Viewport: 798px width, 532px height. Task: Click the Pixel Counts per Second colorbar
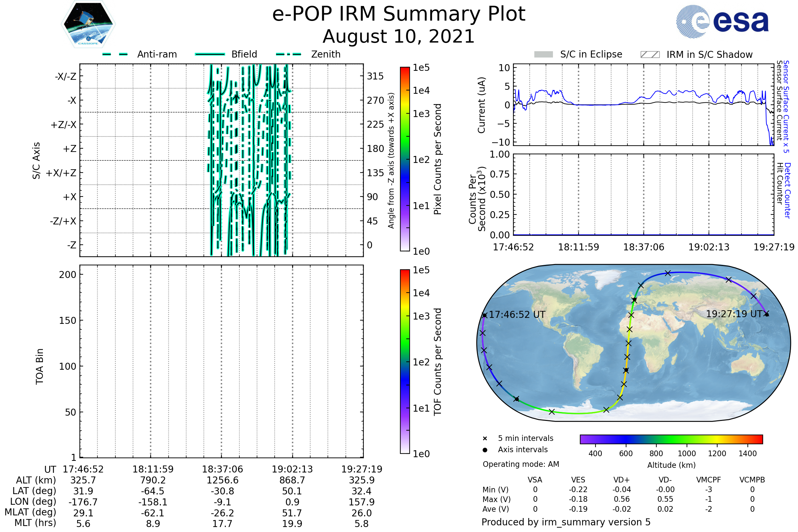tap(405, 159)
